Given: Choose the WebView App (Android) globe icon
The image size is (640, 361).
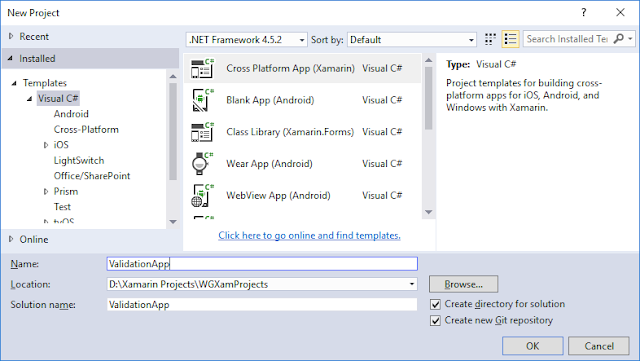Looking at the screenshot, I should tap(202, 196).
